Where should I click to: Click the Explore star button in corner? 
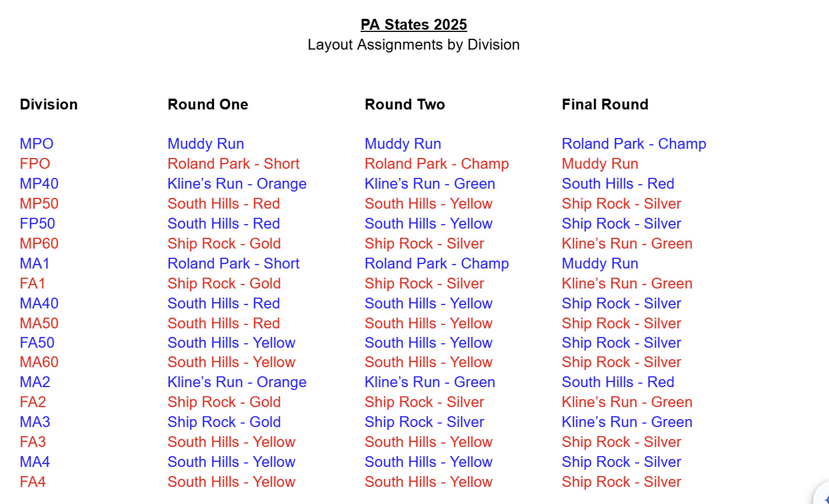click(x=823, y=495)
